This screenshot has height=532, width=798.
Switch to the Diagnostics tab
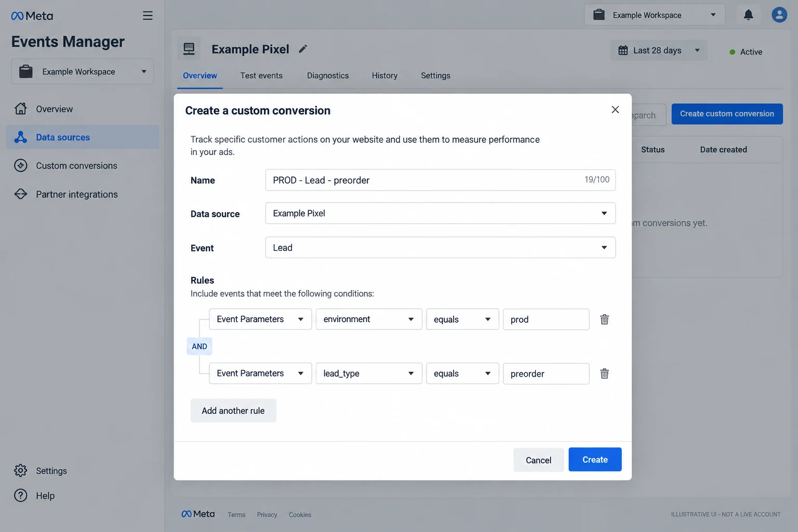click(x=328, y=76)
